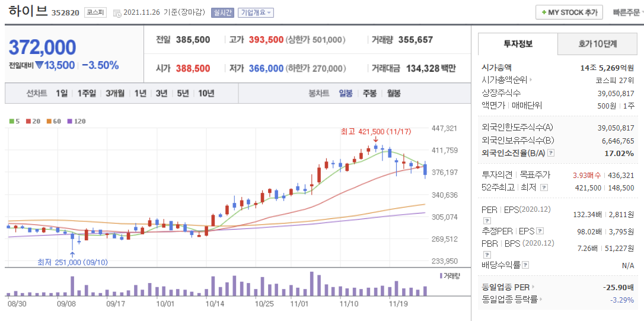
Task: Click the purple 거래량 legend marker in the volume chart
Action: tap(441, 275)
